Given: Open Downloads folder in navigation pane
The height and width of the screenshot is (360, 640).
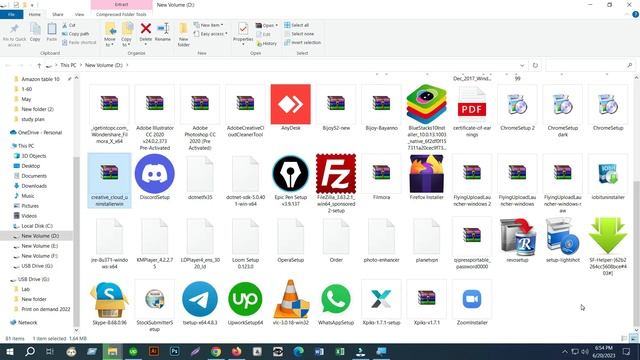Looking at the screenshot, I should click(34, 186).
